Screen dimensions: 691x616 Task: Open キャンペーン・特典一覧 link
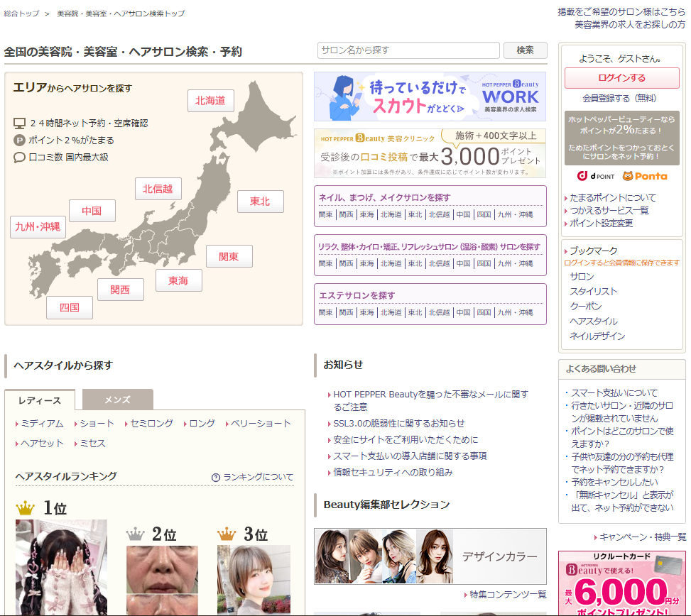click(x=643, y=537)
